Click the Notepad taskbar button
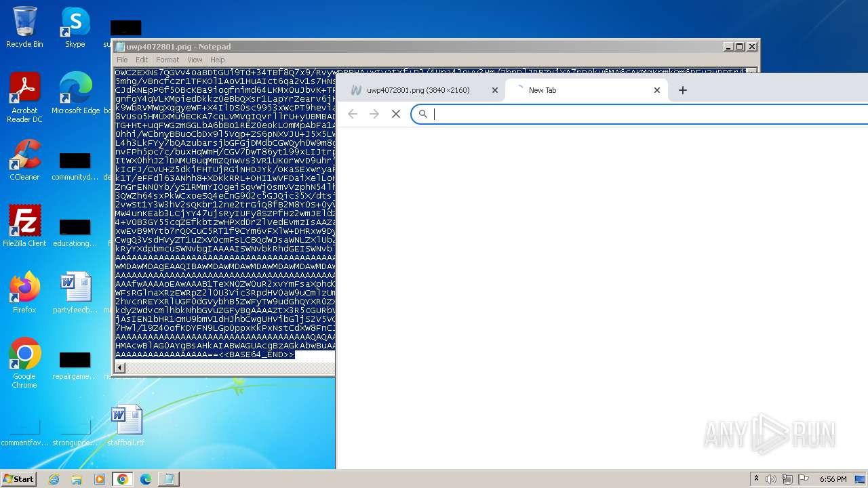This screenshot has height=488, width=868. point(169,479)
